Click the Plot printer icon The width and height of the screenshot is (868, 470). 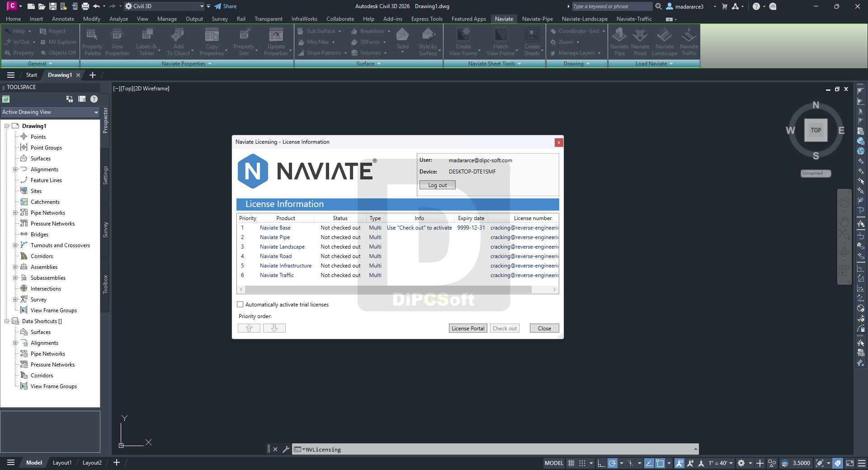pos(85,6)
